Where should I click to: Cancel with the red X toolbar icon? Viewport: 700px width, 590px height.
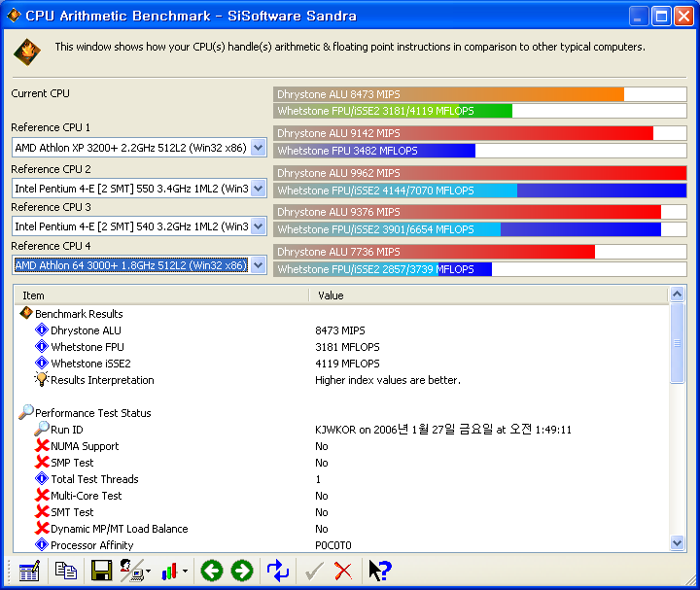click(343, 572)
